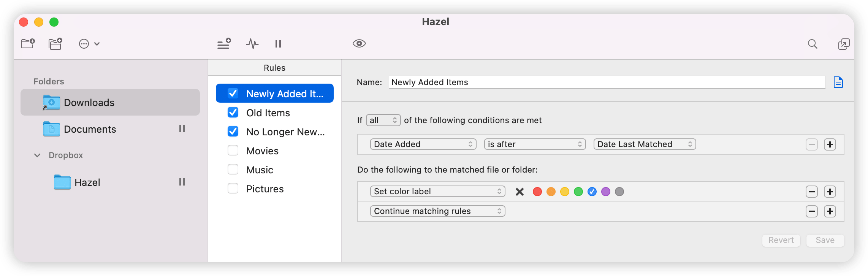Click the Revert button

point(781,240)
